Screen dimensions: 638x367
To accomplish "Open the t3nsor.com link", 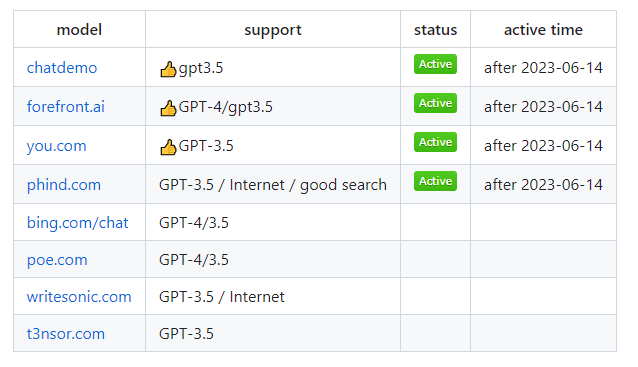I will coord(66,334).
